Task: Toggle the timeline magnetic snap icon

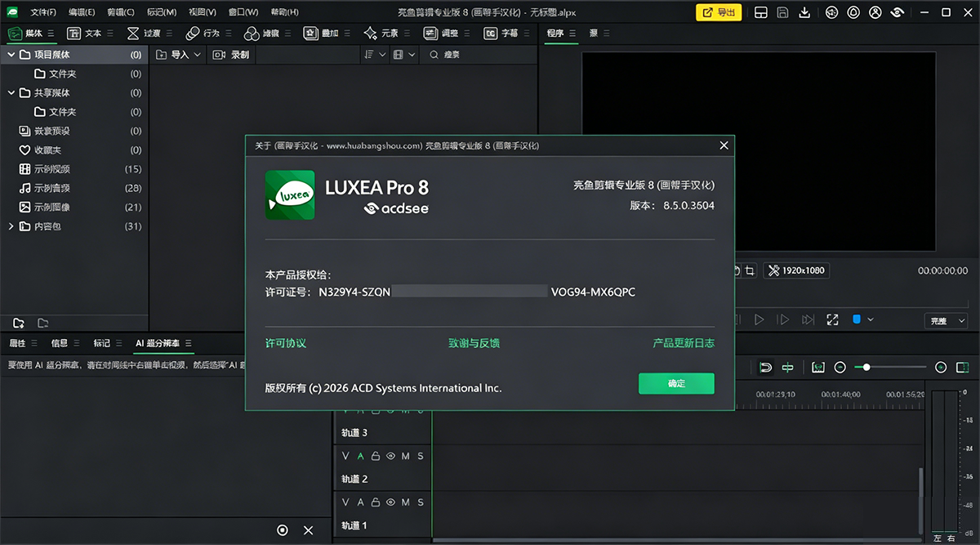Action: point(765,368)
